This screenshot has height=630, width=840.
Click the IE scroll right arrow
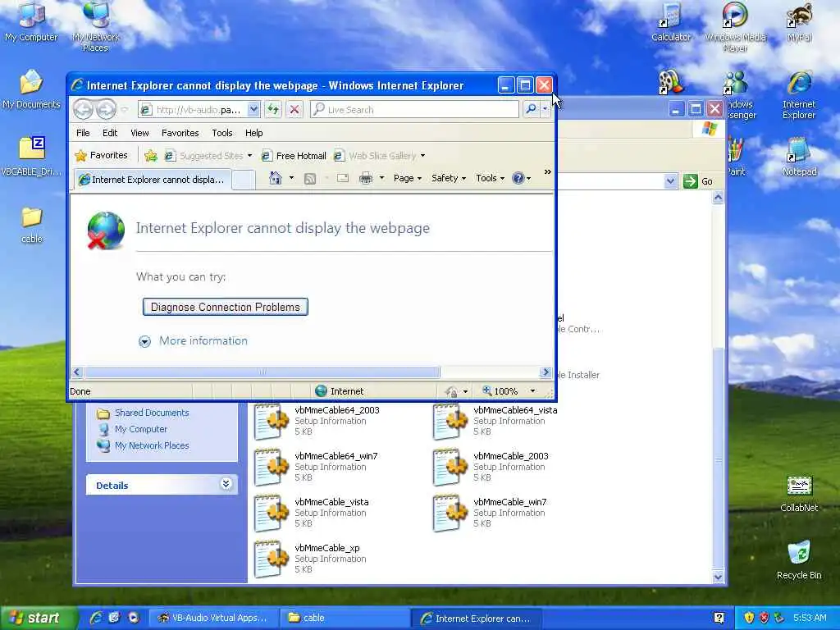click(546, 372)
